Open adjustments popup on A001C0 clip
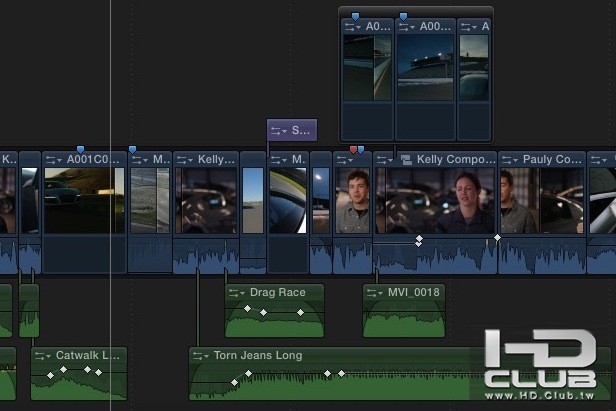 [54, 160]
